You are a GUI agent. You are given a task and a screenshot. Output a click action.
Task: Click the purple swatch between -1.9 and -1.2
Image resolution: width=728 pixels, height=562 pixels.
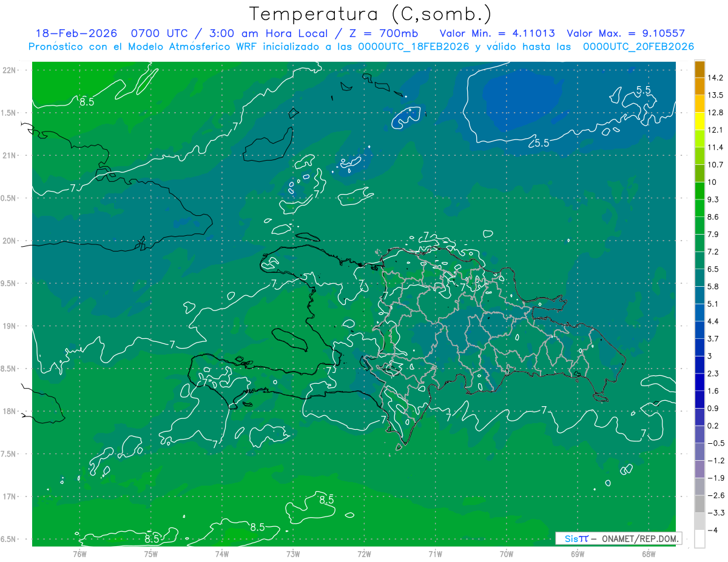pos(699,469)
